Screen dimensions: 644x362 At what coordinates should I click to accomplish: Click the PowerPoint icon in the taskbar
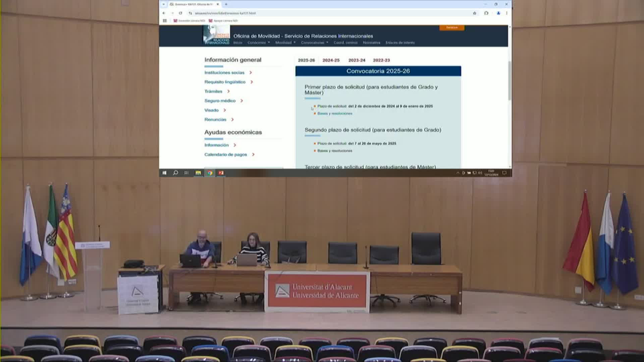221,173
